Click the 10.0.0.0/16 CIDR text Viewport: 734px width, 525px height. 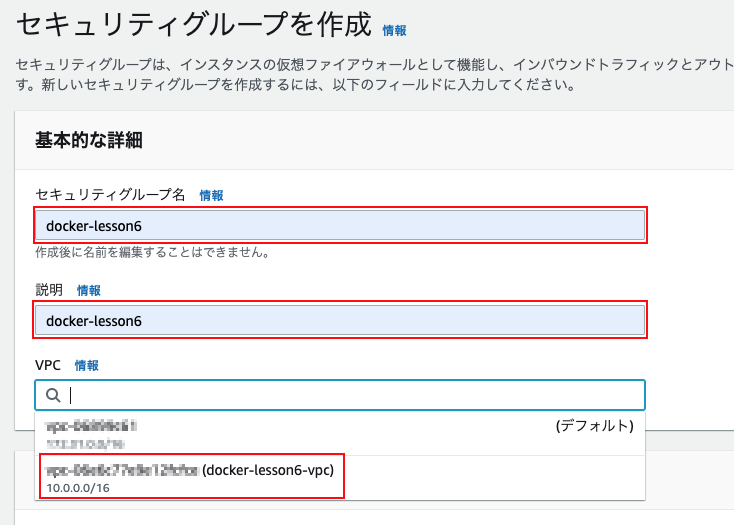(78, 488)
